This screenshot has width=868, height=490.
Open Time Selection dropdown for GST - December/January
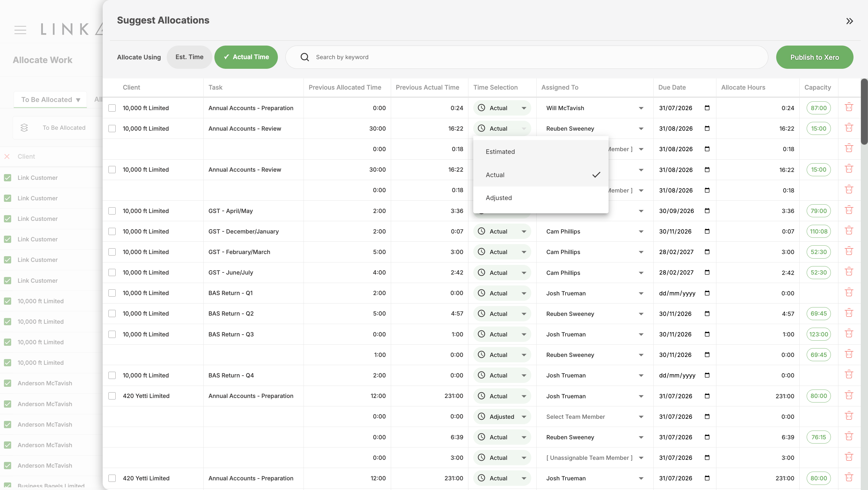502,231
